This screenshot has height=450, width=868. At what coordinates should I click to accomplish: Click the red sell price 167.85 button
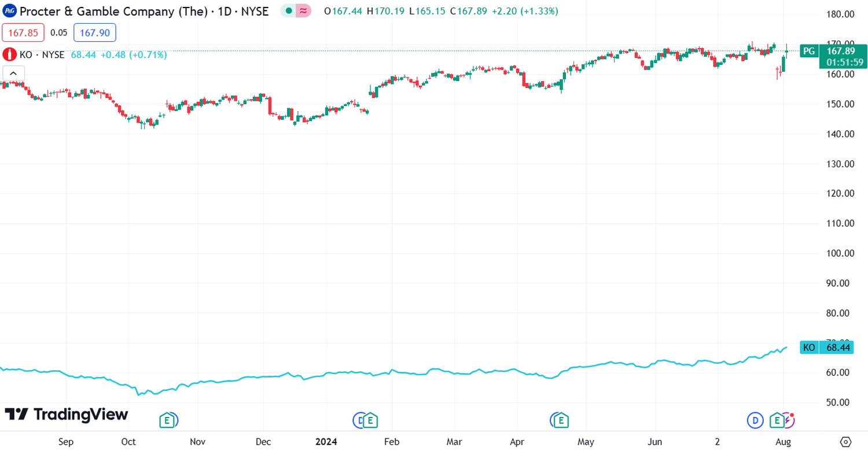[x=22, y=33]
